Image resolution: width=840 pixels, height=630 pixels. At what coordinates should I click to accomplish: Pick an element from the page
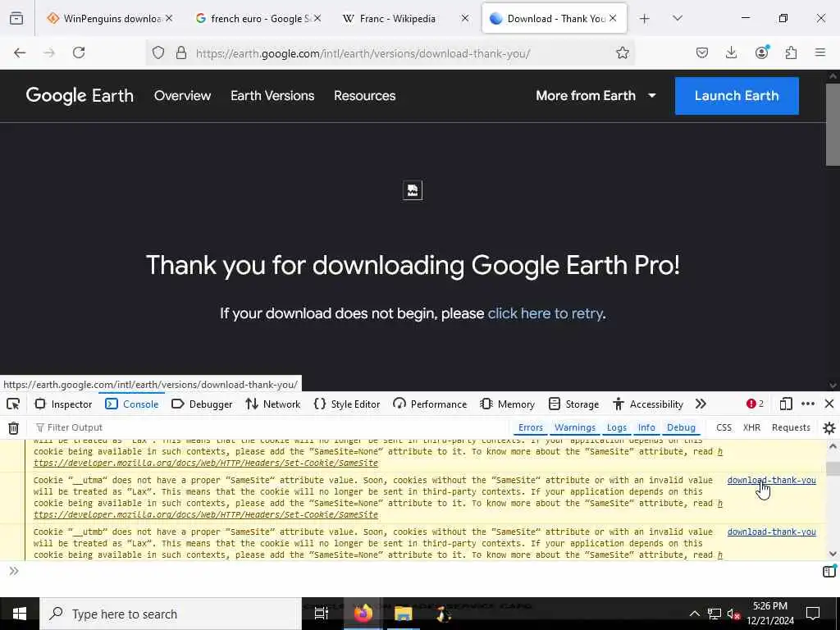coord(13,404)
